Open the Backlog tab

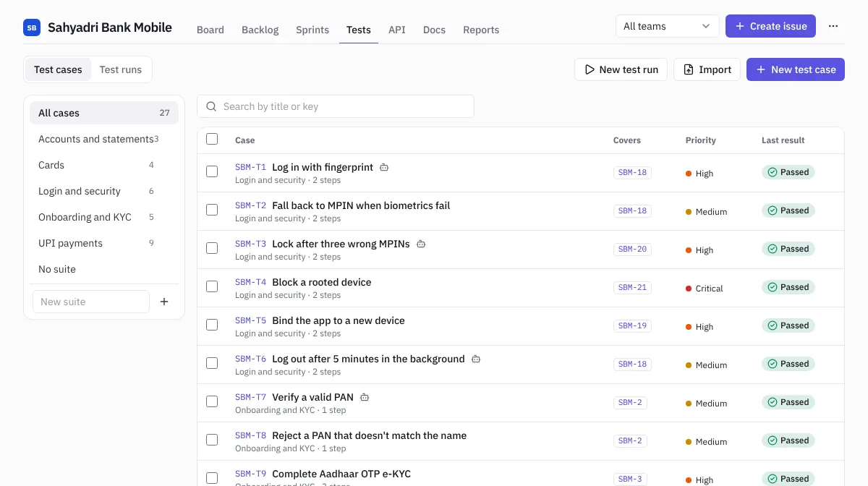click(260, 30)
